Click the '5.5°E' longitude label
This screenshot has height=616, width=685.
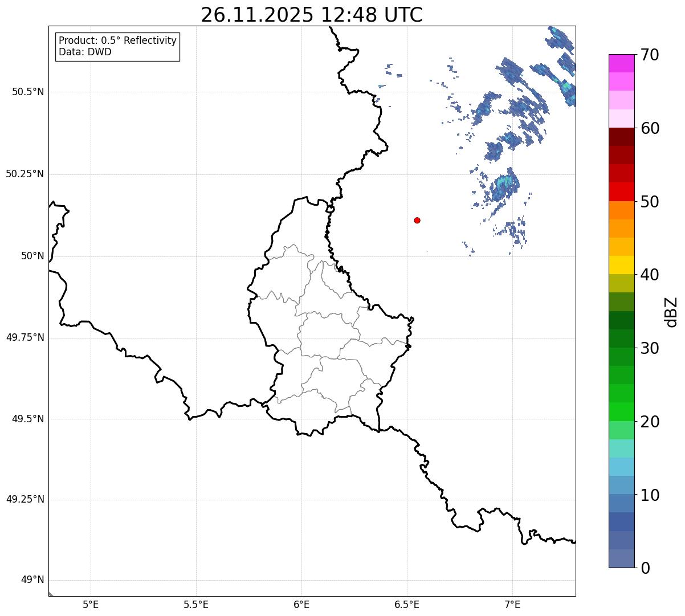(196, 604)
